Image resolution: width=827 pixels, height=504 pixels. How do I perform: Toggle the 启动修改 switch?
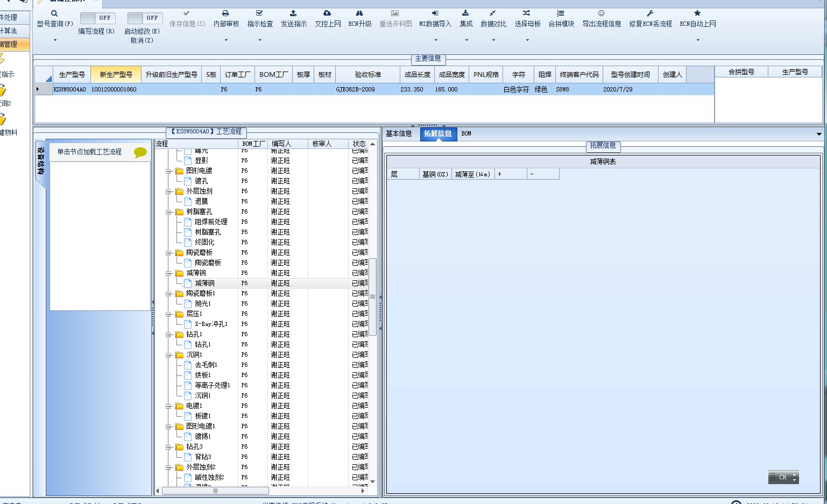click(x=145, y=18)
